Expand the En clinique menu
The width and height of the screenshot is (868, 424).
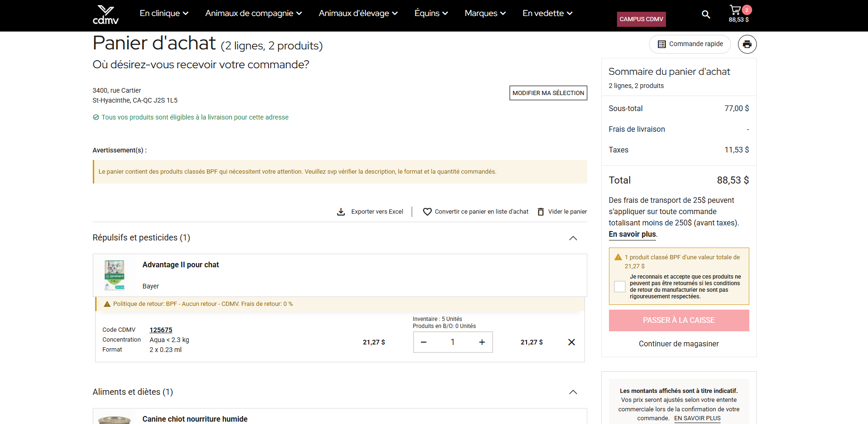tap(164, 13)
